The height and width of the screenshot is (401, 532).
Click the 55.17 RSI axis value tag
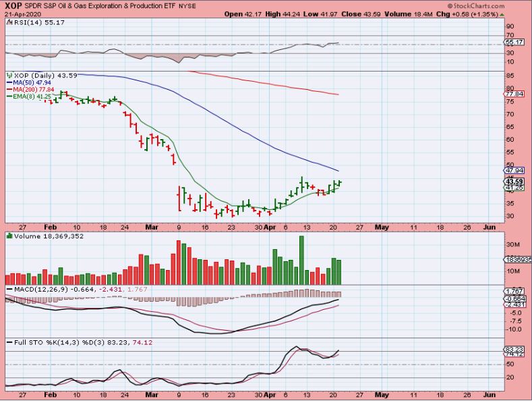514,43
